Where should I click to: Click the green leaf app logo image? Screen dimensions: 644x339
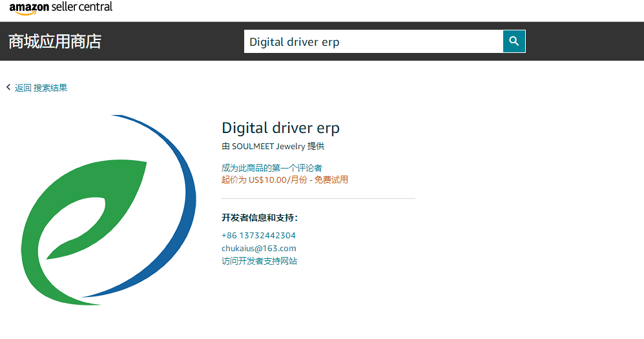109,210
